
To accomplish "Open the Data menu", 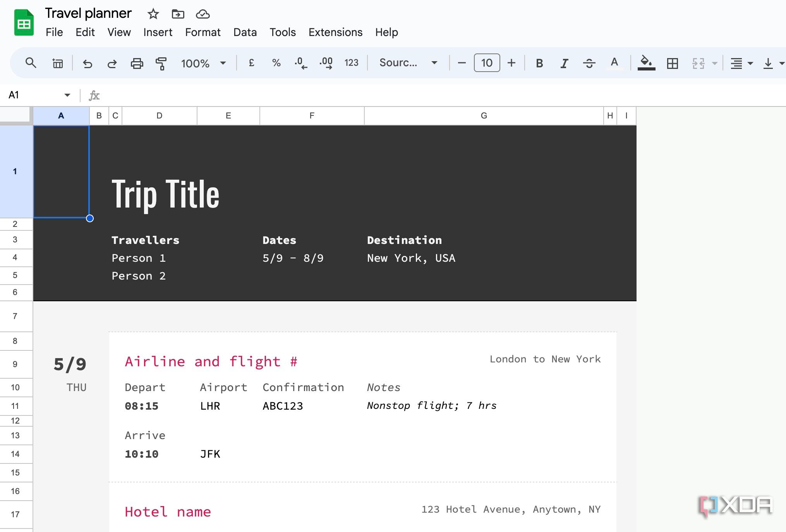I will (245, 32).
